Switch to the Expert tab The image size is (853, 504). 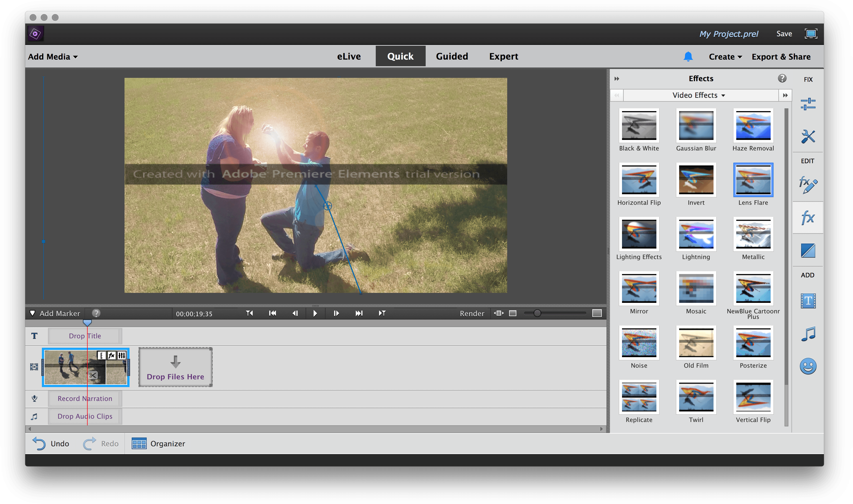coord(503,56)
